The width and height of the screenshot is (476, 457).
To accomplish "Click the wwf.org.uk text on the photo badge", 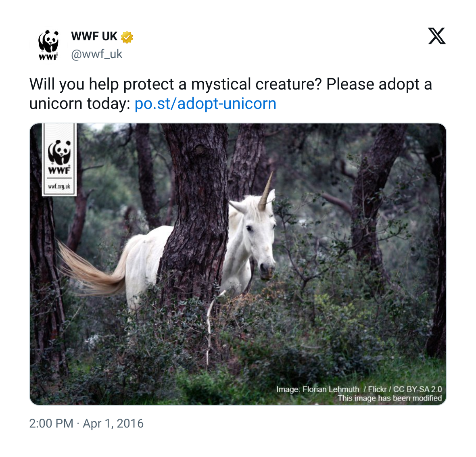I will pyautogui.click(x=59, y=186).
